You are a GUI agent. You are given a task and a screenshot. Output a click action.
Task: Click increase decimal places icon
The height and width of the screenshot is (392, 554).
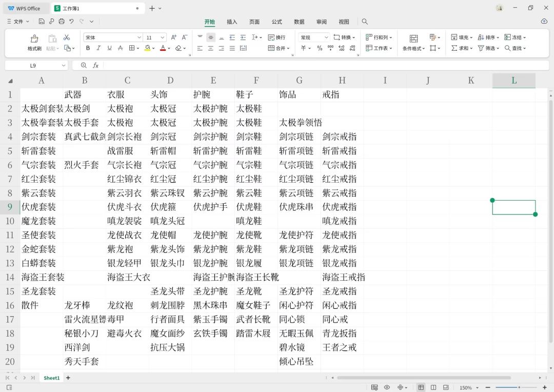(342, 48)
